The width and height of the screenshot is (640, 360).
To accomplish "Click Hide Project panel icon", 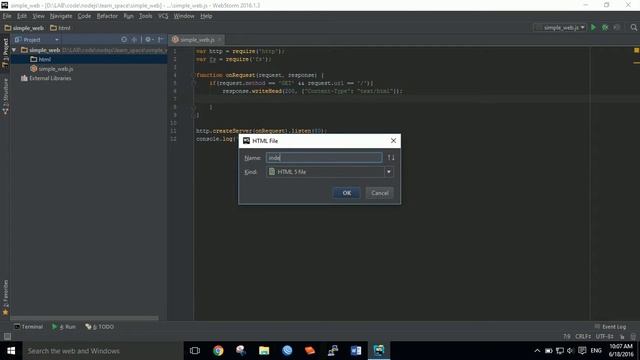I will 160,40.
